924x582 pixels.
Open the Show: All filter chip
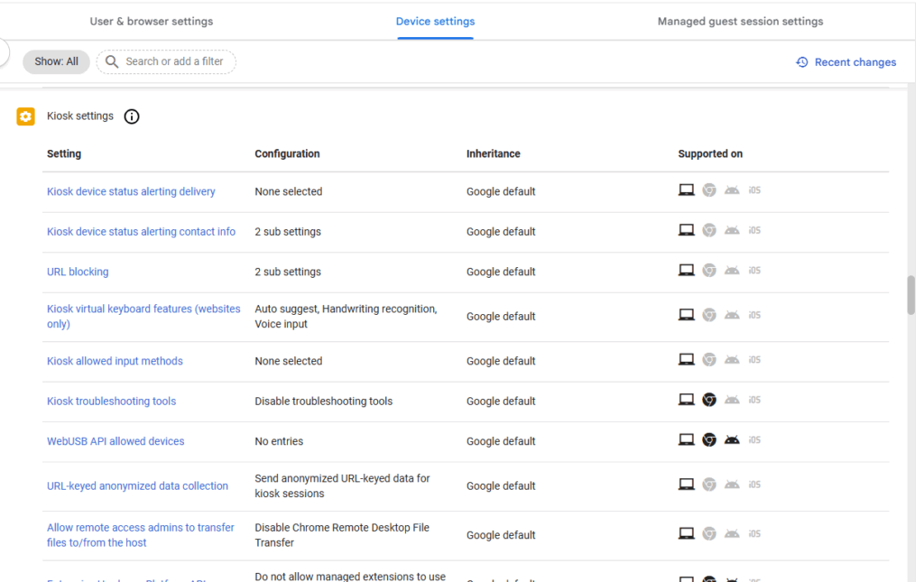pos(56,62)
